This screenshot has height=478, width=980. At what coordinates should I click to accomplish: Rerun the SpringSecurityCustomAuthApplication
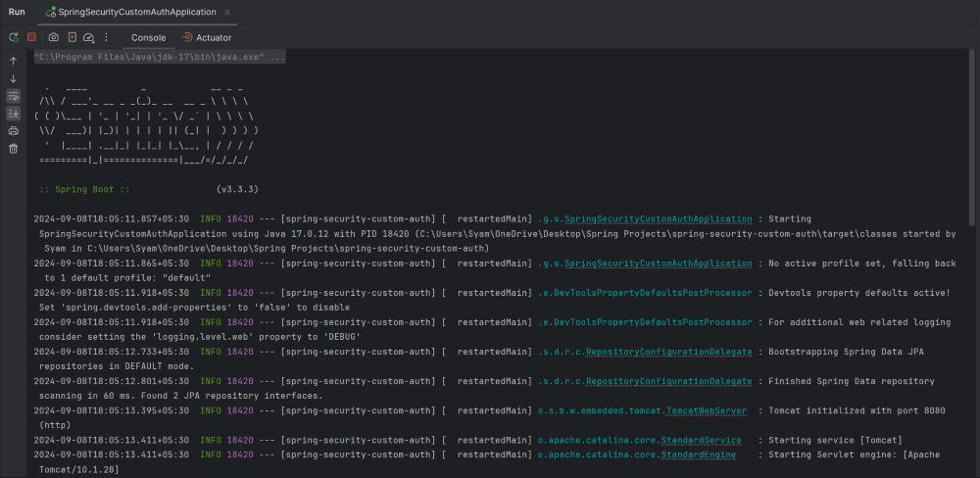click(x=14, y=37)
